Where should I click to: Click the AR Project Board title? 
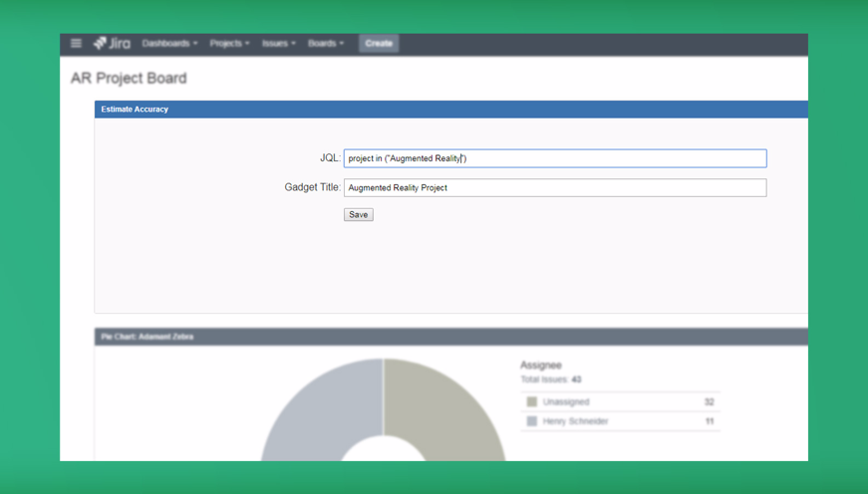tap(129, 78)
